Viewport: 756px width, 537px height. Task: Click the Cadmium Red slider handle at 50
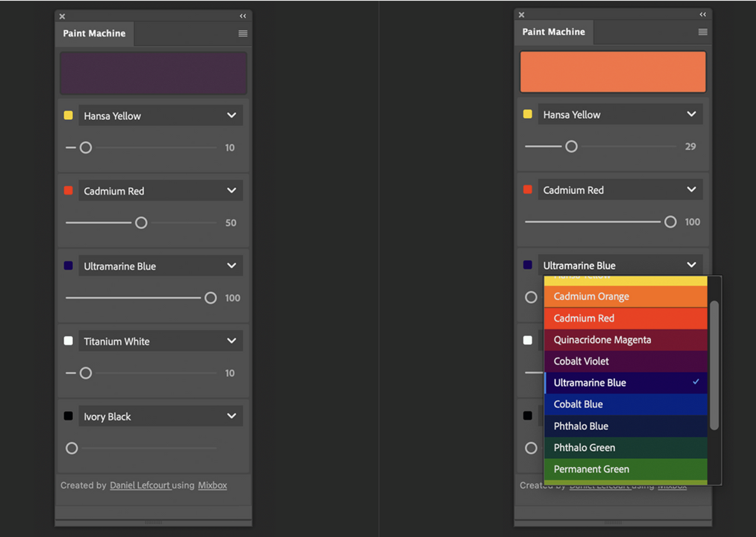pos(141,222)
